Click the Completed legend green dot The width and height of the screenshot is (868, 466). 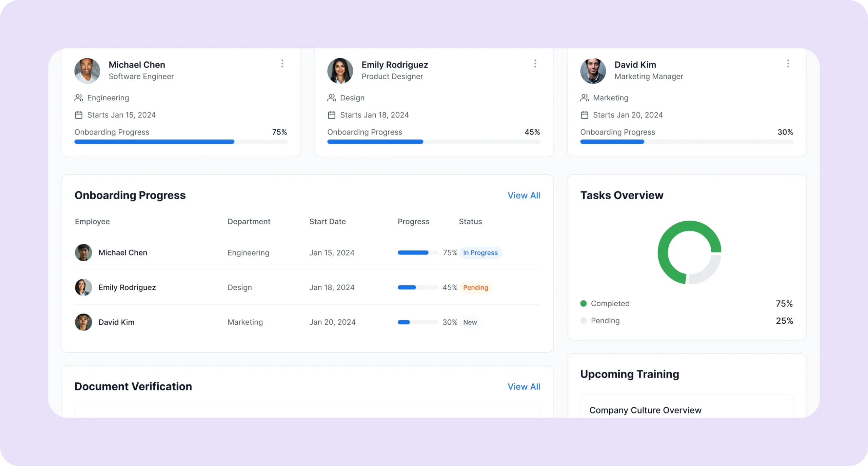tap(583, 304)
